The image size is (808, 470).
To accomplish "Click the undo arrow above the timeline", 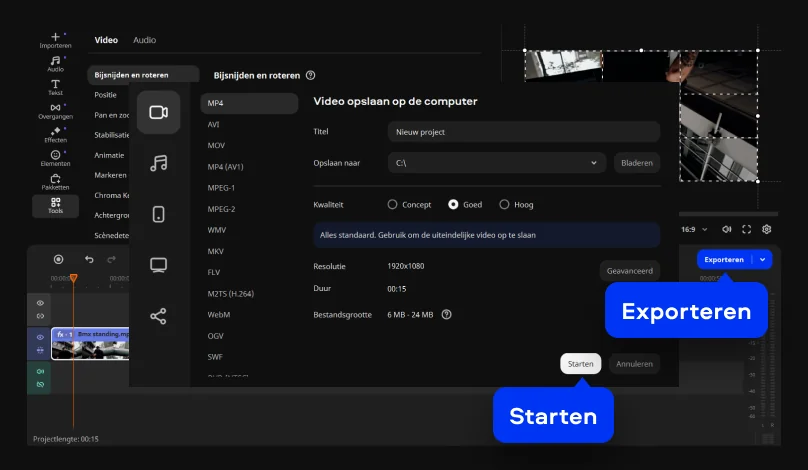I will coord(89,260).
